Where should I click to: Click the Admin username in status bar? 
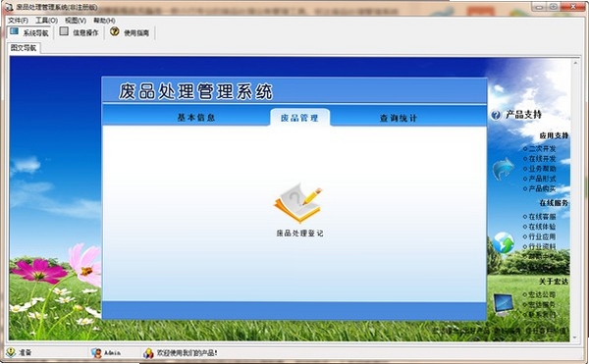(112, 353)
